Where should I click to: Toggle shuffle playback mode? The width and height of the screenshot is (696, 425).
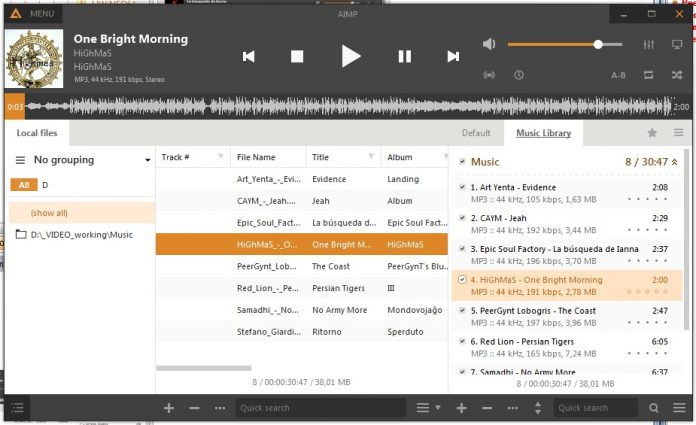click(x=677, y=75)
